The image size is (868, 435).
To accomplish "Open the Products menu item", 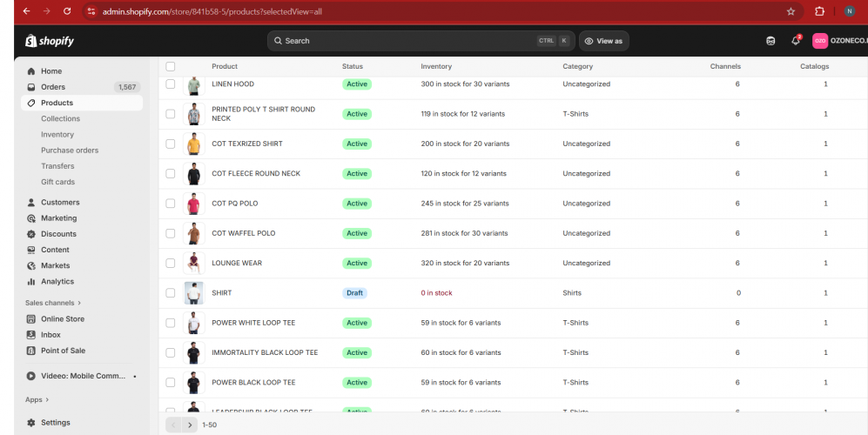I will (82, 103).
